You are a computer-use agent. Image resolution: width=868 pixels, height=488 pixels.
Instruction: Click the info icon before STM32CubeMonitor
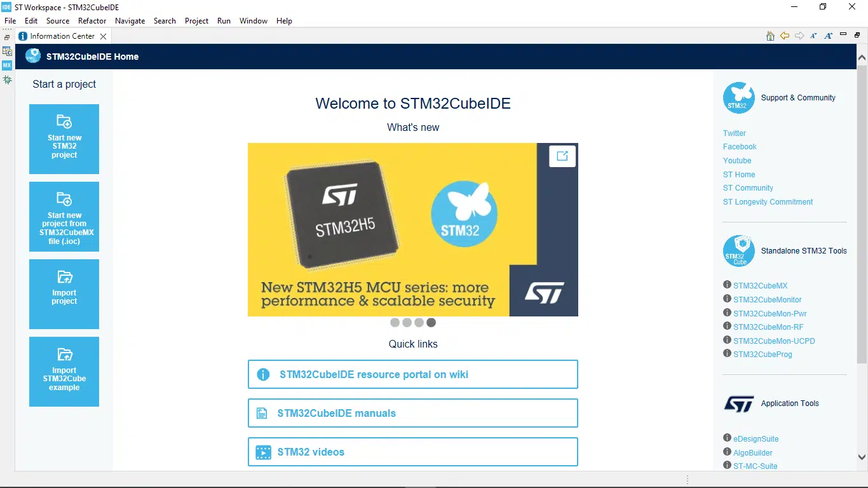click(x=727, y=299)
